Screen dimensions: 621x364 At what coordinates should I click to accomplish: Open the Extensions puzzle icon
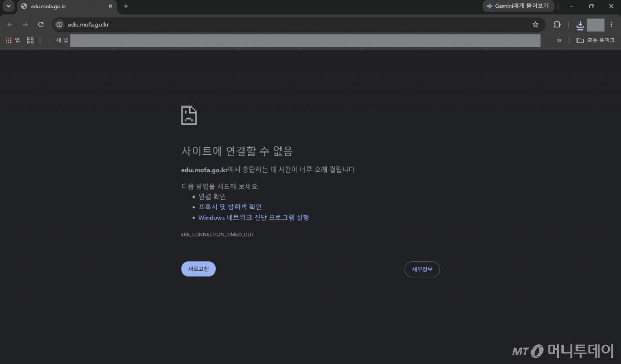(557, 24)
